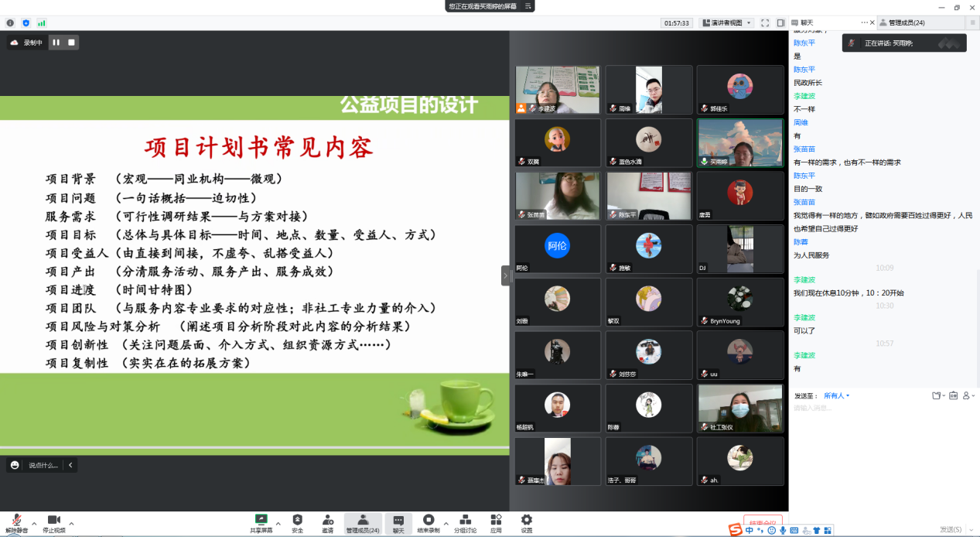Expand share options arrow beside 共享屏幕

pos(277,523)
